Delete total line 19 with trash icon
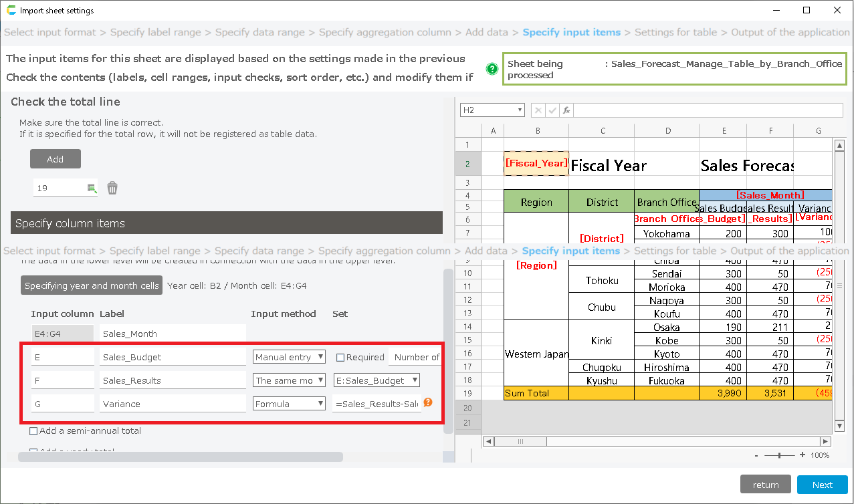 point(112,188)
